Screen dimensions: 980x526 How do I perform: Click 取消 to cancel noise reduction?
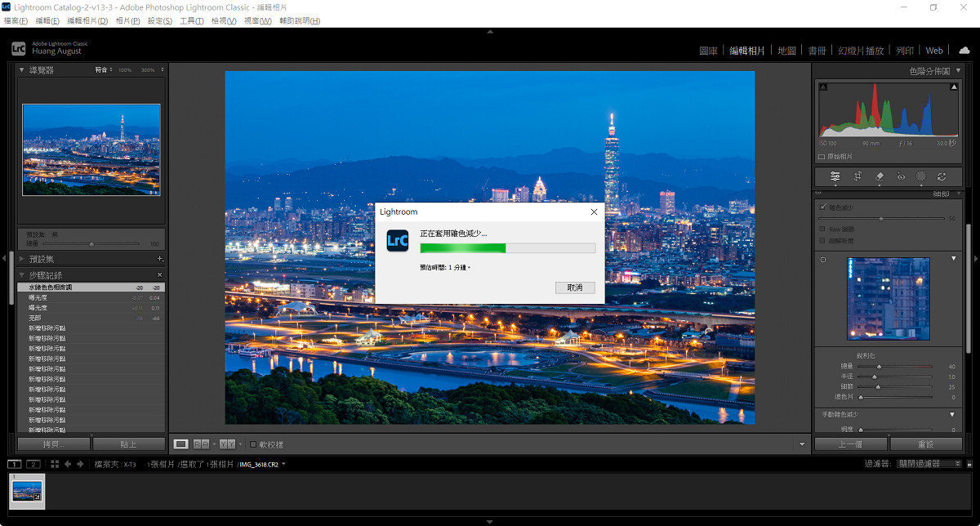coord(575,288)
